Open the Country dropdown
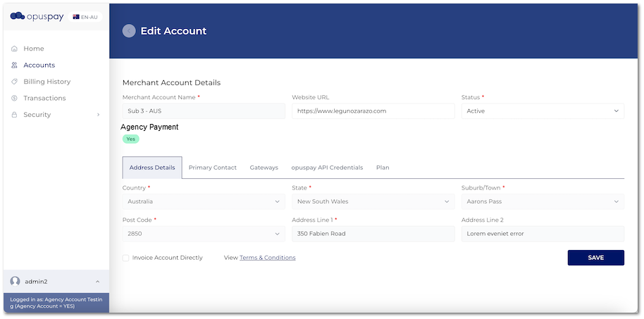 [203, 201]
